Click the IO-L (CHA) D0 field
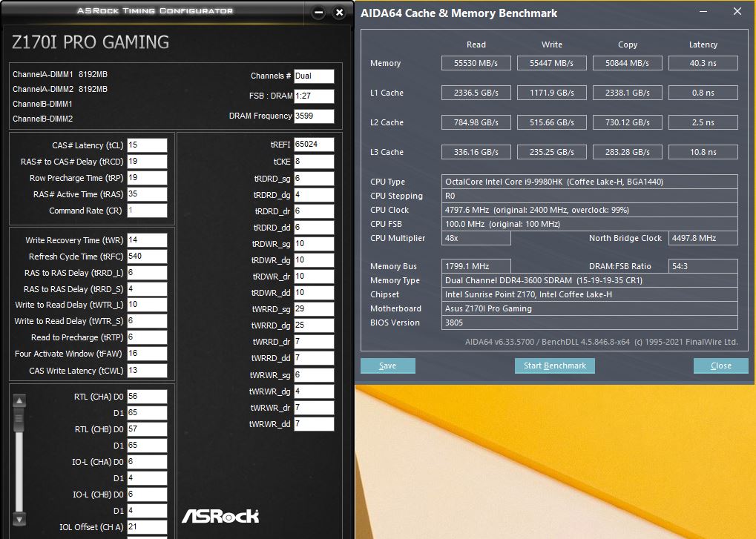This screenshot has width=756, height=539. tap(147, 461)
